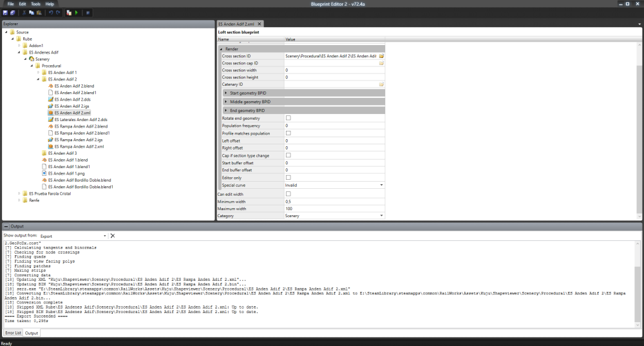
Task: Enable the Rotate end geometry checkbox
Action: [288, 118]
